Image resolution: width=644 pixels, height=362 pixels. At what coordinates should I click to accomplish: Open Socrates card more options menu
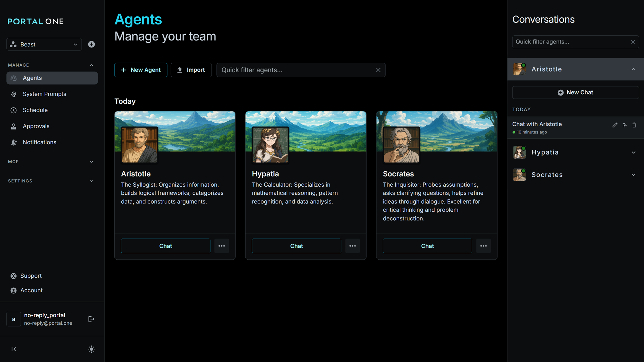pos(483,246)
